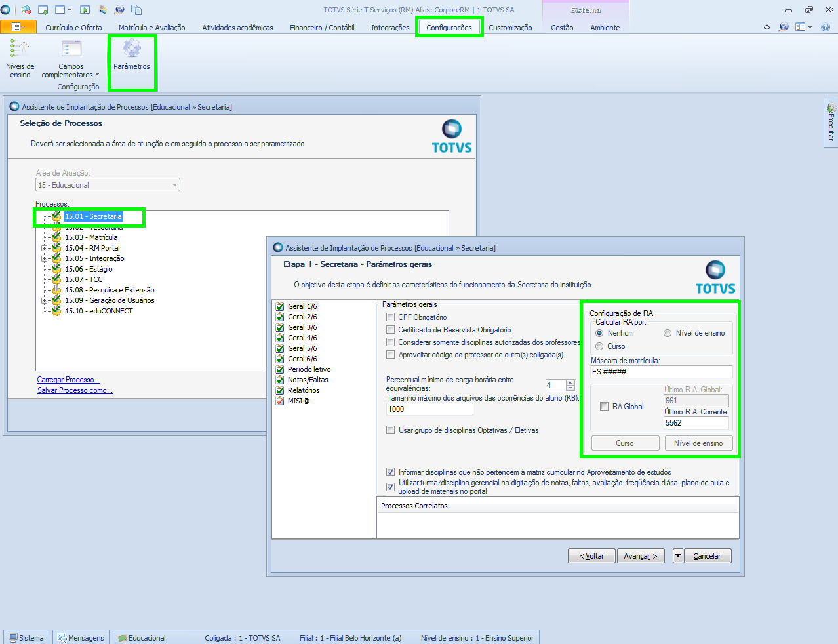Click the Tamanho máximo dos arquivos field showing 1000
Viewport: 838px width, 644px height.
tap(429, 409)
